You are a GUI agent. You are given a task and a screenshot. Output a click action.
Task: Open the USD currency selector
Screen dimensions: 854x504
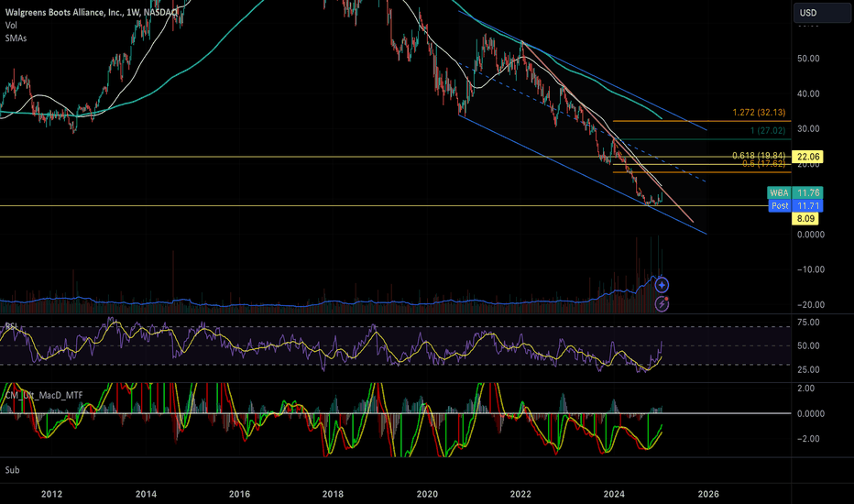822,13
